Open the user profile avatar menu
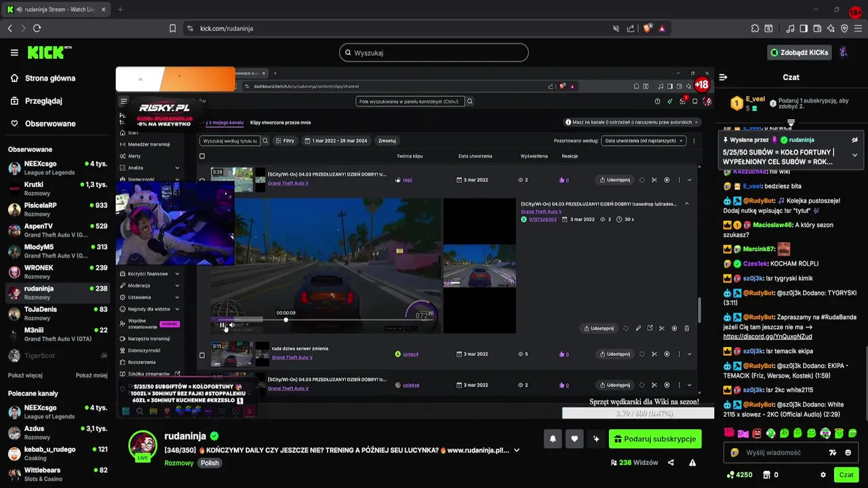Screen dimensions: 868x488 click(843, 52)
